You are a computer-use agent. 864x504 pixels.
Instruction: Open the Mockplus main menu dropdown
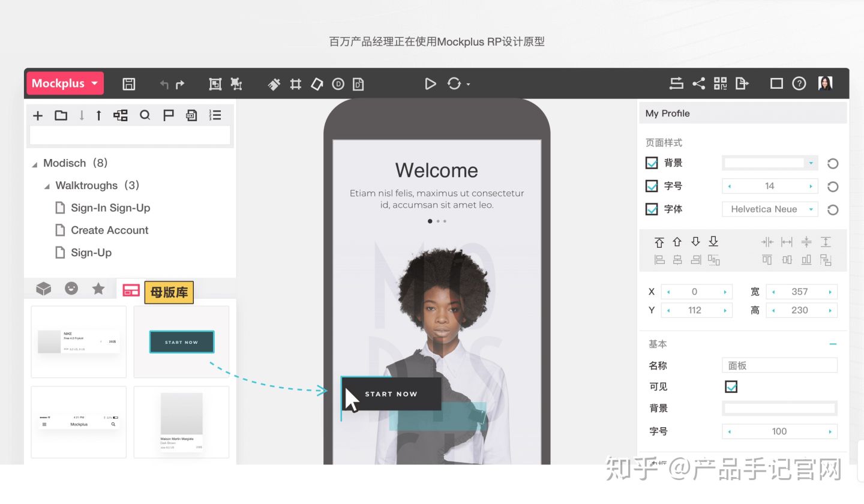click(65, 83)
